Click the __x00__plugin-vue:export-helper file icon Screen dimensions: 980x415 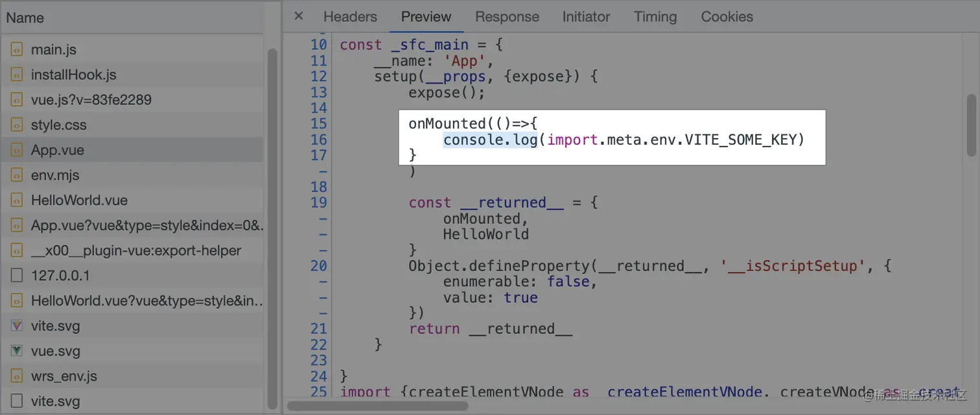pos(17,251)
